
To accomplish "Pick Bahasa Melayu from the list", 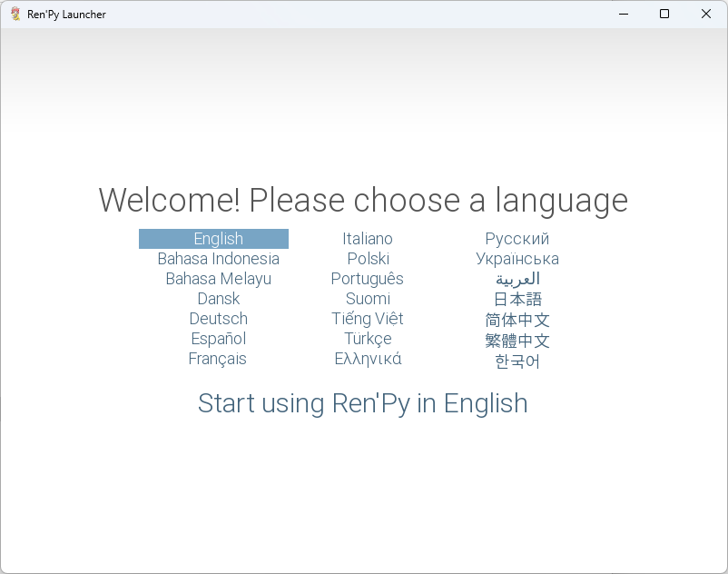I will (x=218, y=279).
